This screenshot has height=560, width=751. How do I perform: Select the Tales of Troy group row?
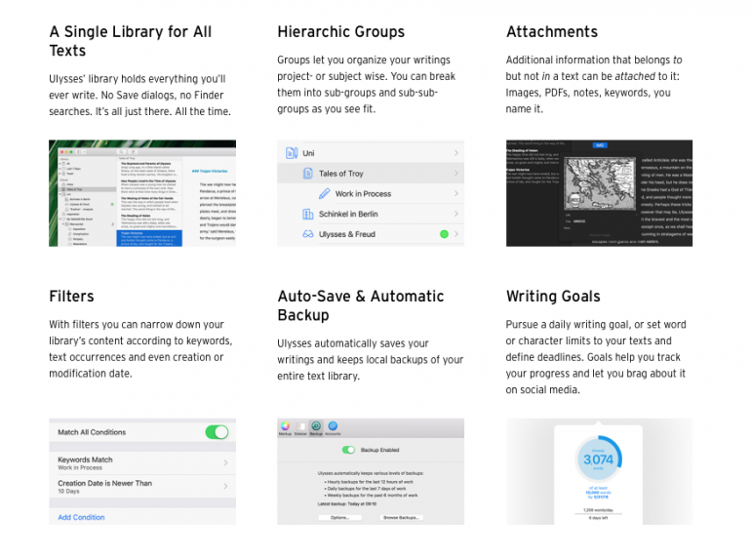tap(371, 174)
